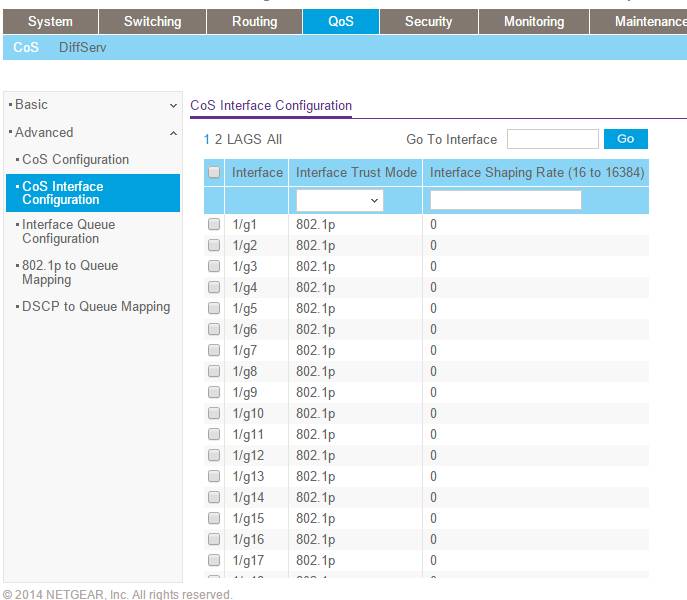The height and width of the screenshot is (600, 687).
Task: Open DSCP to Queue Mapping
Action: (x=96, y=306)
